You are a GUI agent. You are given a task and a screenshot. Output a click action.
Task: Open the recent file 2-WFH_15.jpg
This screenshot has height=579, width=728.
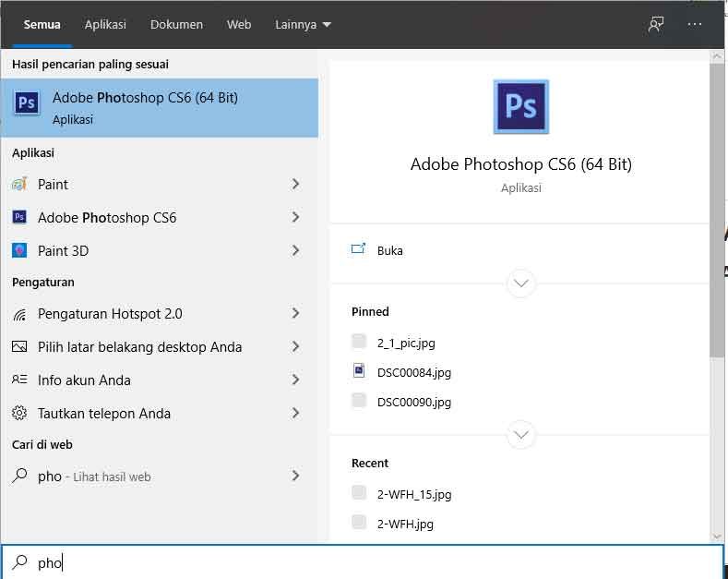tap(414, 495)
